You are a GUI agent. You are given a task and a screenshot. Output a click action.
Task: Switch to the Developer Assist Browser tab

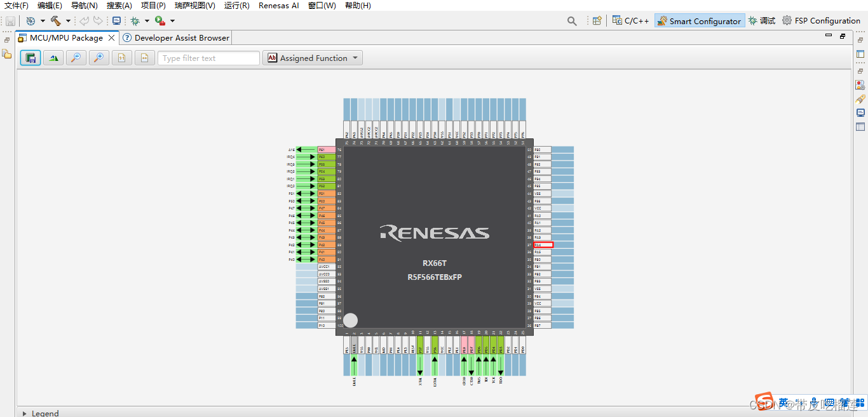pos(176,37)
